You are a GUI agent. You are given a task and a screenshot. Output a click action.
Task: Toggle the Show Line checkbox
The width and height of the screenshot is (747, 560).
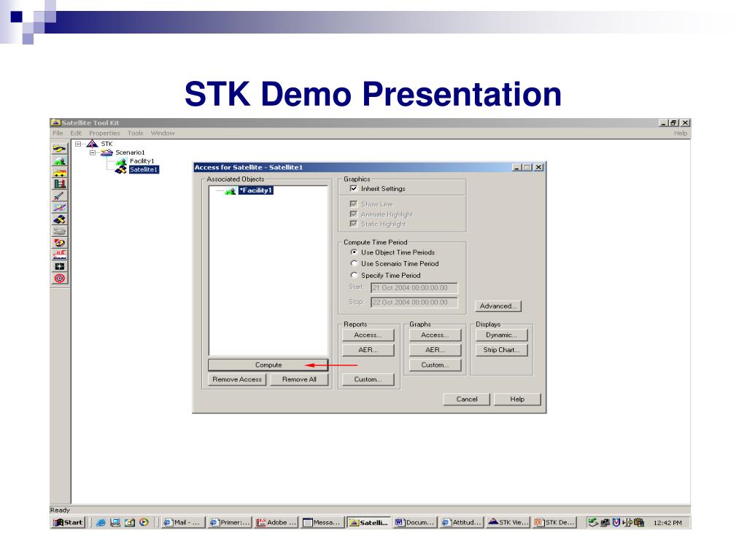pos(354,204)
